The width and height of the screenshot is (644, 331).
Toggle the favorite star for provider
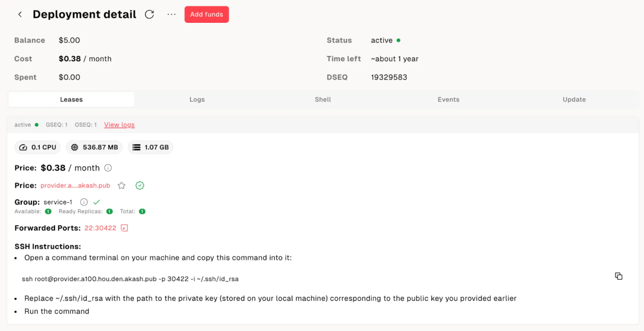[122, 185]
